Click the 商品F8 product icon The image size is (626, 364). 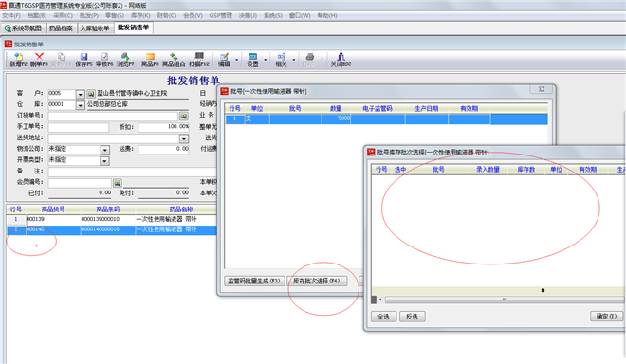click(150, 60)
